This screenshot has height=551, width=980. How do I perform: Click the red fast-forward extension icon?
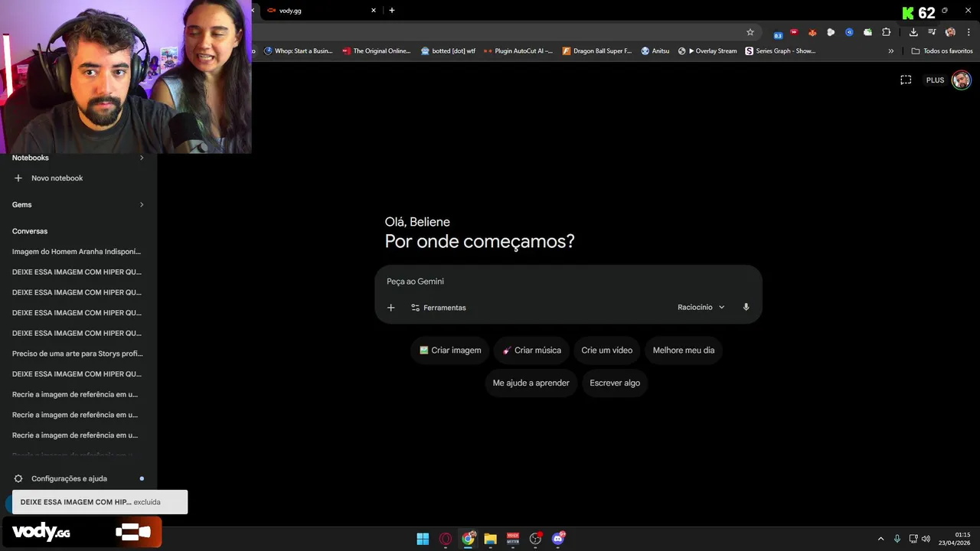(794, 32)
